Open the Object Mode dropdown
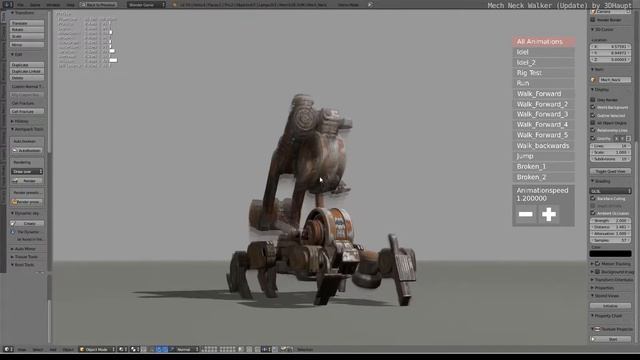 pos(97,349)
